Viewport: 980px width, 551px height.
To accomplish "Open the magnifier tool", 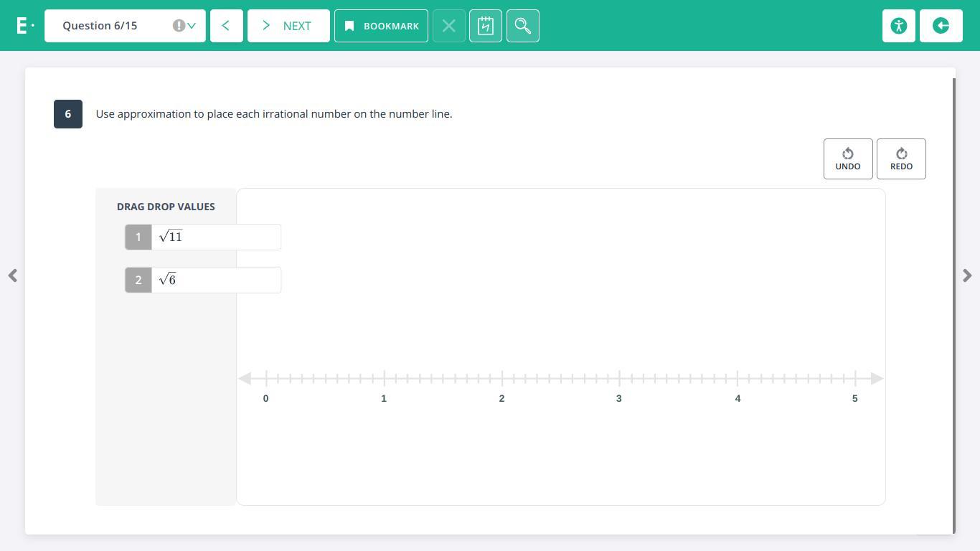I will click(x=523, y=26).
